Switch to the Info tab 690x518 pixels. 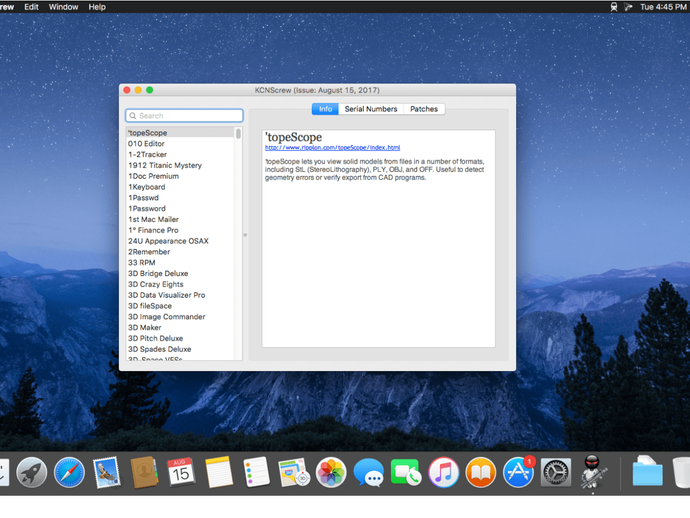pos(325,109)
